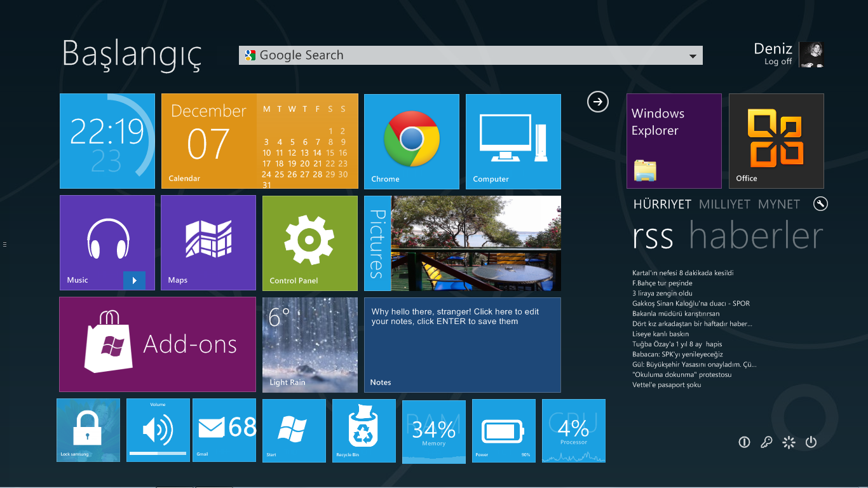The height and width of the screenshot is (488, 868).
Task: Select the haberler heading
Action: click(756, 235)
